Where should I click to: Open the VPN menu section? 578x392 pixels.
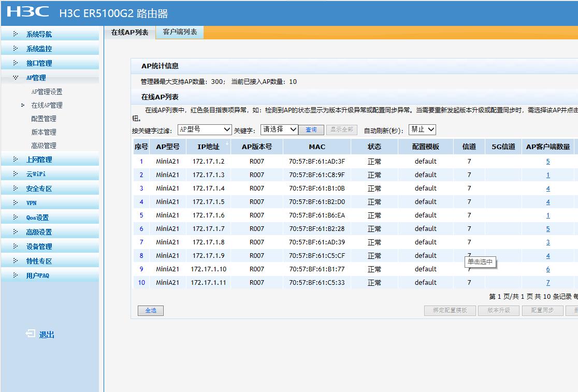pyautogui.click(x=32, y=203)
